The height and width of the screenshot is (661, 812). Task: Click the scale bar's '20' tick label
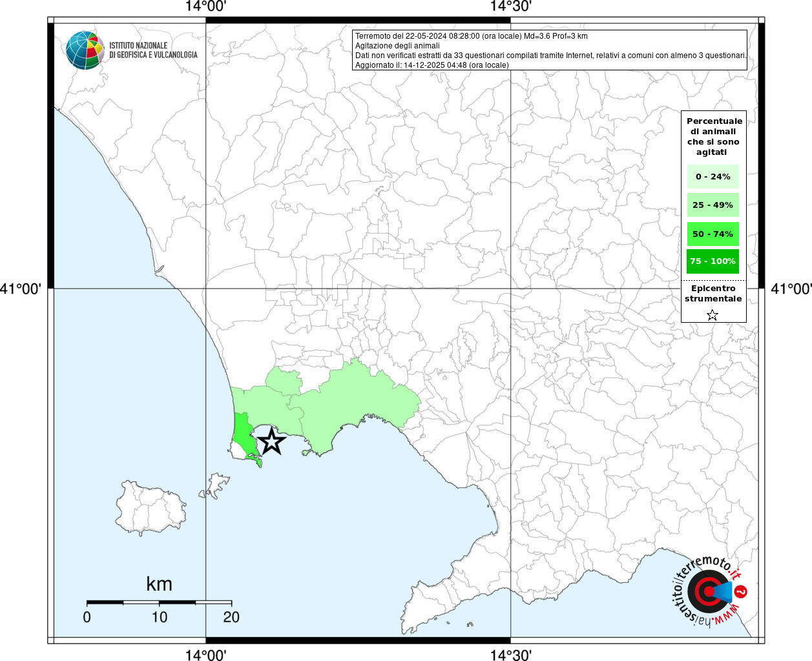pyautogui.click(x=231, y=617)
